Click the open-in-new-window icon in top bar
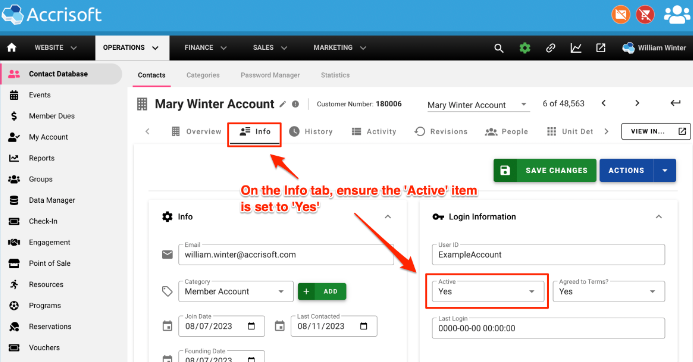This screenshot has height=362, width=693. coord(601,48)
